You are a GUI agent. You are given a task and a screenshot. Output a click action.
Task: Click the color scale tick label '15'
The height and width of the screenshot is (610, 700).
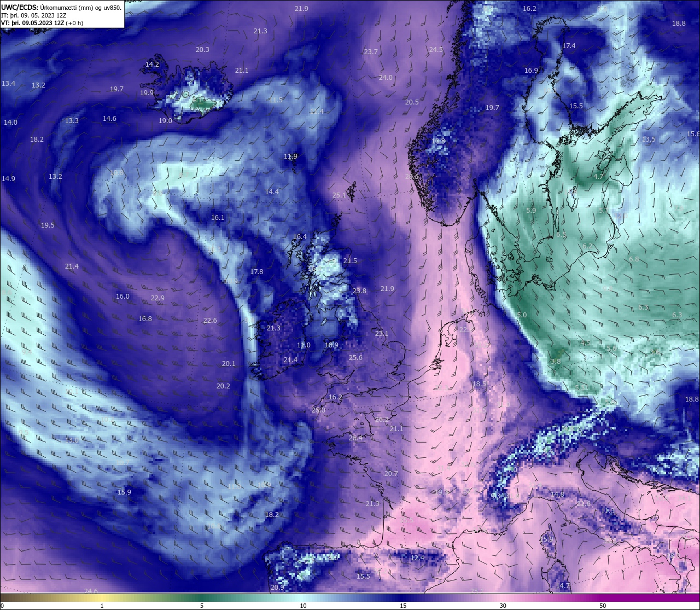click(403, 606)
